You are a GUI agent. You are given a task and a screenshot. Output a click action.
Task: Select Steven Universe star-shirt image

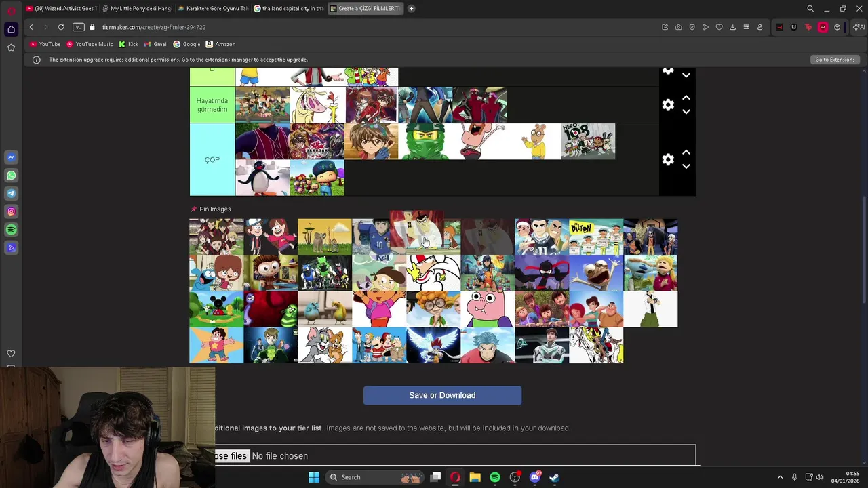216,346
